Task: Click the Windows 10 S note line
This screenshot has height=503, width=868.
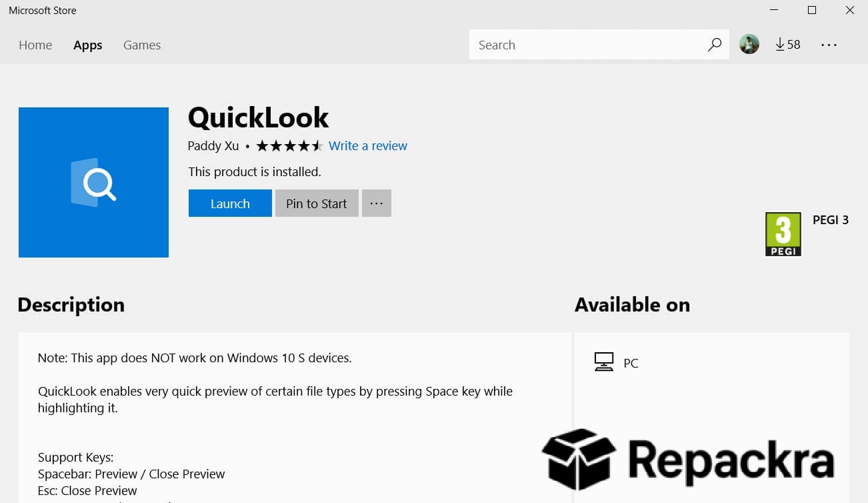Action: click(x=195, y=358)
